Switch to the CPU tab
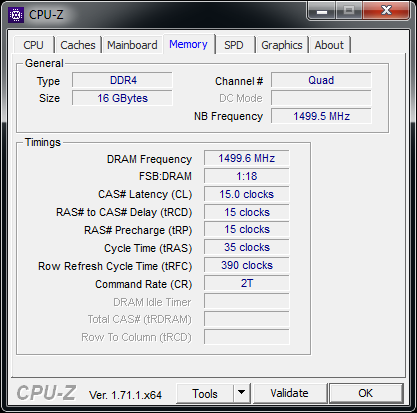This screenshot has height=413, width=417. tap(34, 45)
